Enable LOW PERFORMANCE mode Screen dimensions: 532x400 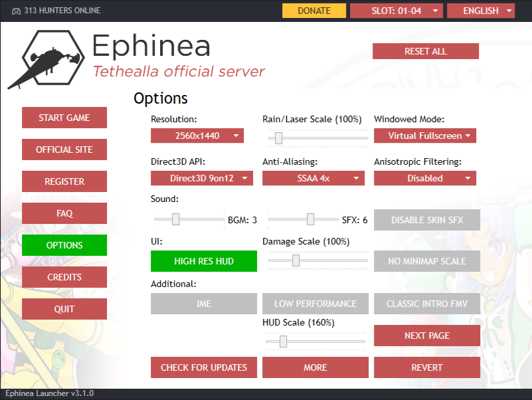[x=315, y=304]
